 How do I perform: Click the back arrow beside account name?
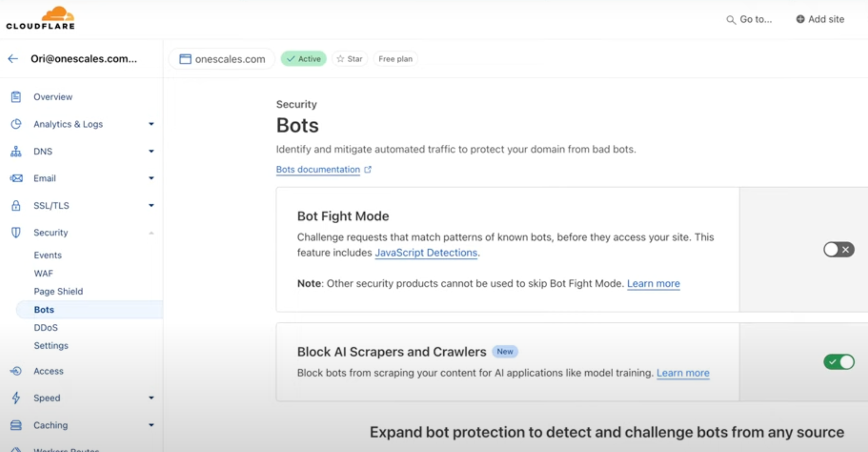pos(13,59)
